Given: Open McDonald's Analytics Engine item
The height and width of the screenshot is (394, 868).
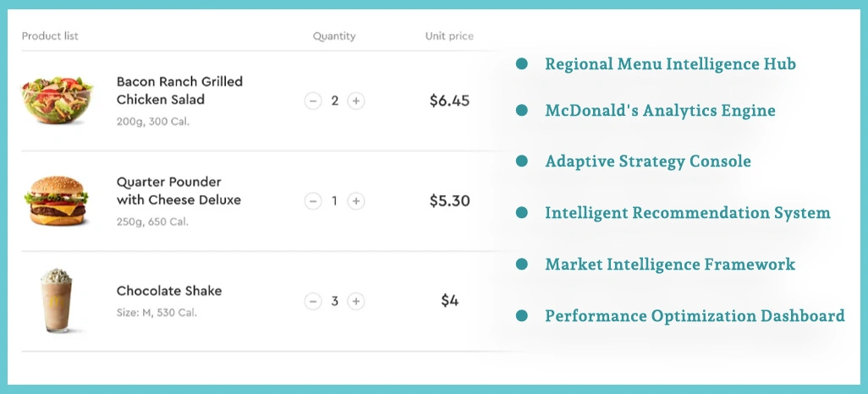Looking at the screenshot, I should tap(660, 110).
